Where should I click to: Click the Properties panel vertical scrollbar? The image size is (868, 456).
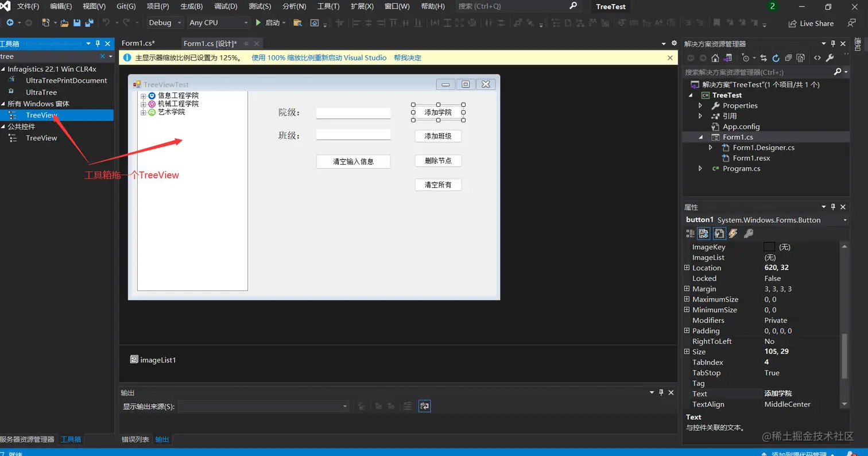(x=844, y=356)
